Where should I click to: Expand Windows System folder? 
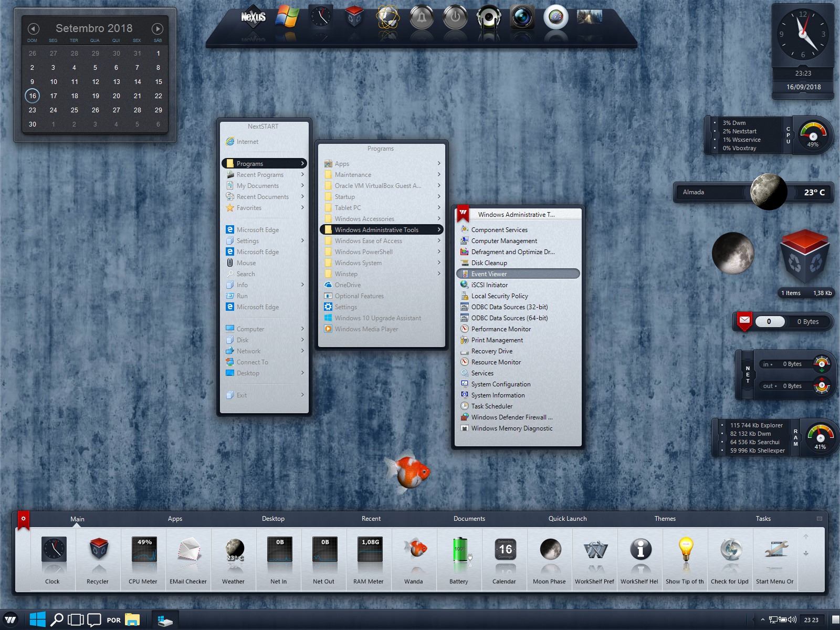382,263
